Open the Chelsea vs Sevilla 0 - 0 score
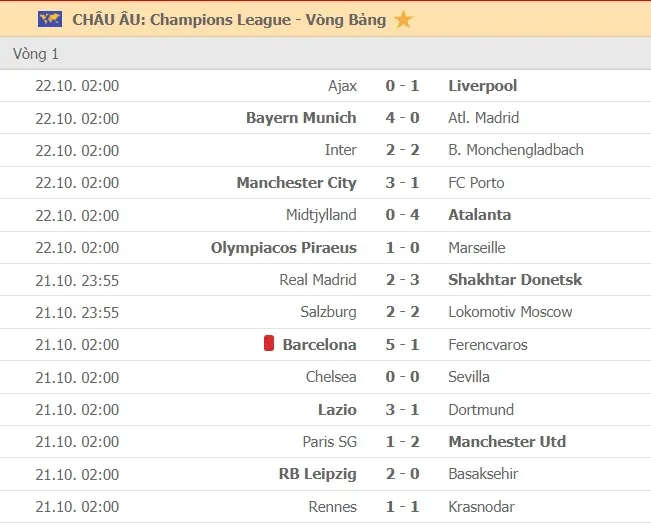651x527 pixels. [402, 377]
